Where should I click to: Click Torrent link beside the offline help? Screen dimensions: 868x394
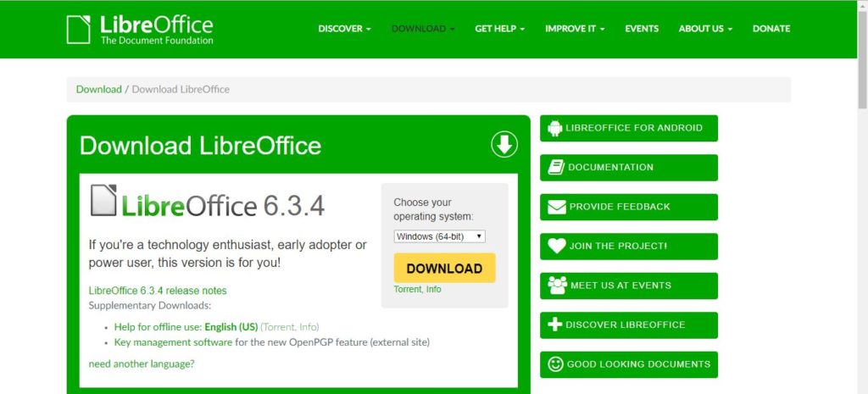click(280, 327)
